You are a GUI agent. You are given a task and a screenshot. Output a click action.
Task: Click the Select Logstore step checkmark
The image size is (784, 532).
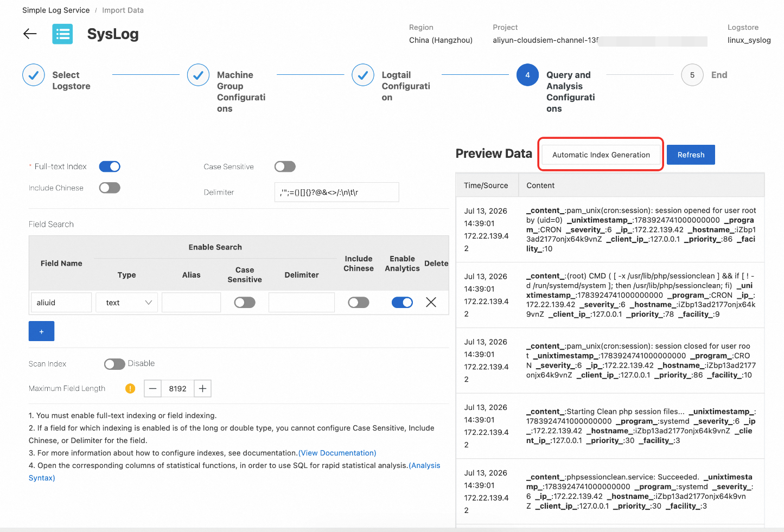pos(34,75)
